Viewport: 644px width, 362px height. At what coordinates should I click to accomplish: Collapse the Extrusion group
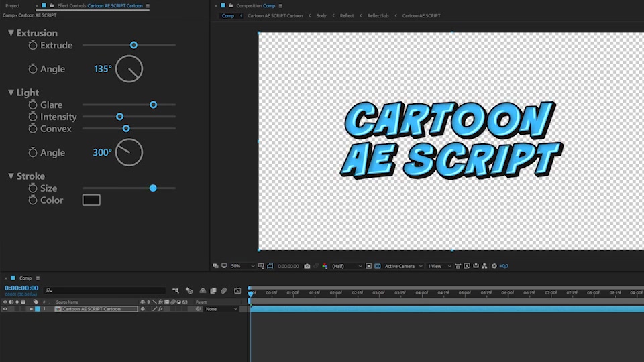pos(11,33)
